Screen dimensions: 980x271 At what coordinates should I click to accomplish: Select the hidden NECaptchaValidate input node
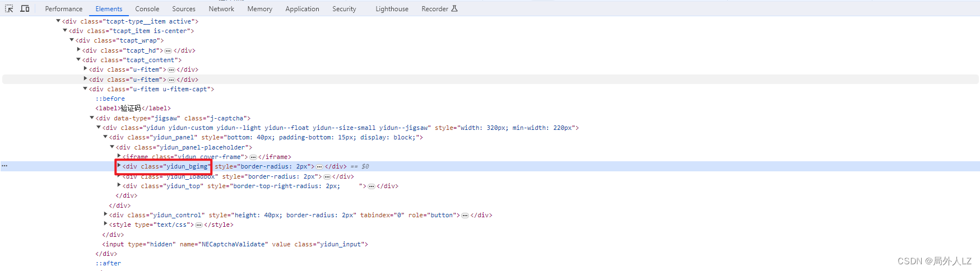(235, 244)
